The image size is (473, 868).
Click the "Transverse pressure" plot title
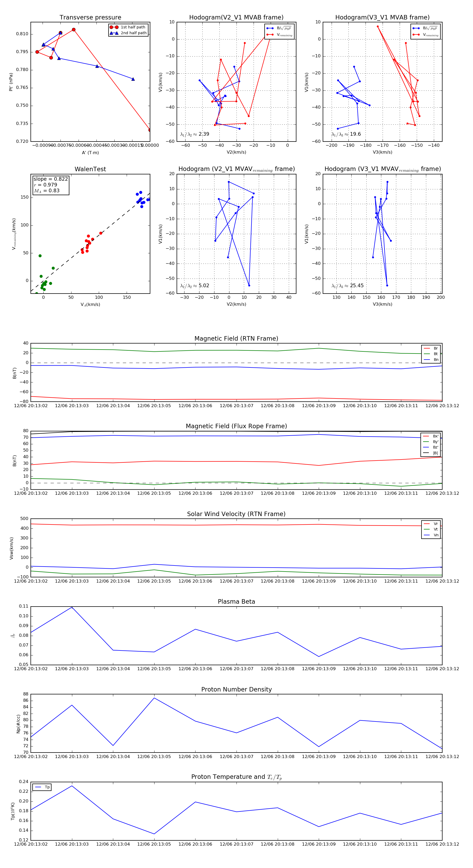click(x=90, y=17)
